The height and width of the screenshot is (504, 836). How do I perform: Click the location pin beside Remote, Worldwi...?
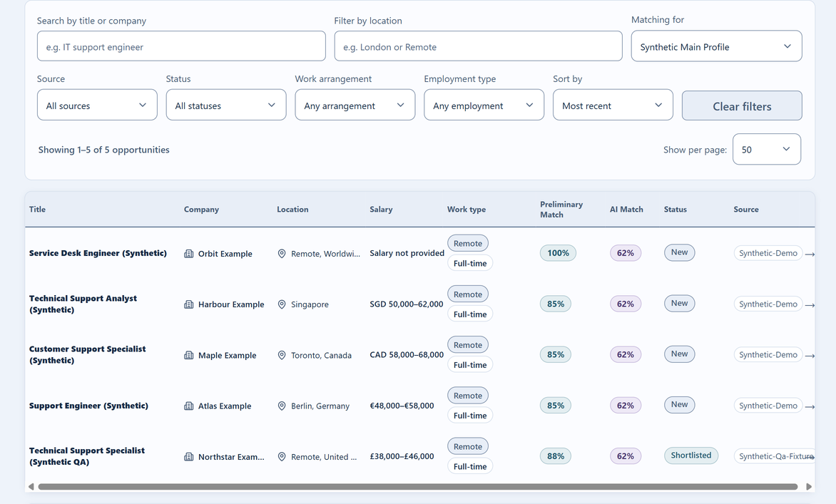(282, 254)
